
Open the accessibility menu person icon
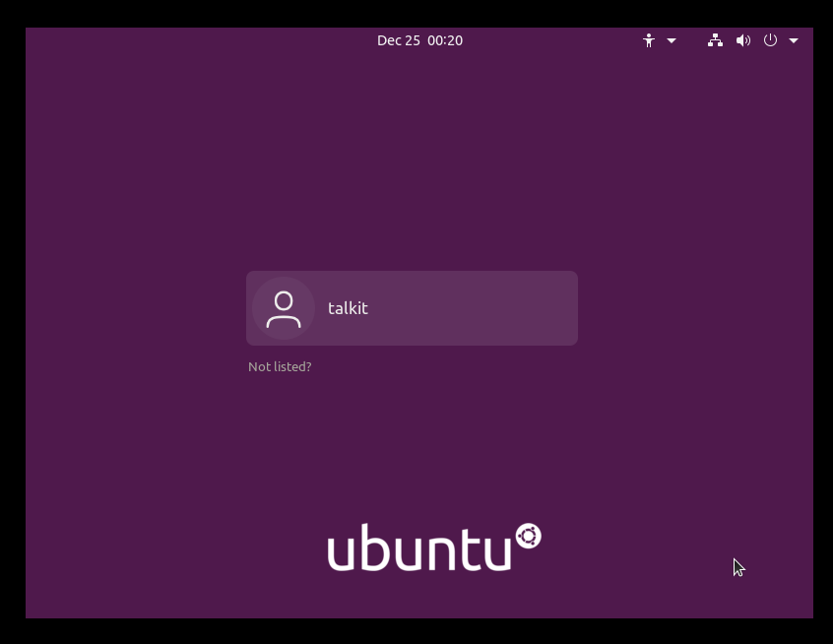tap(649, 40)
